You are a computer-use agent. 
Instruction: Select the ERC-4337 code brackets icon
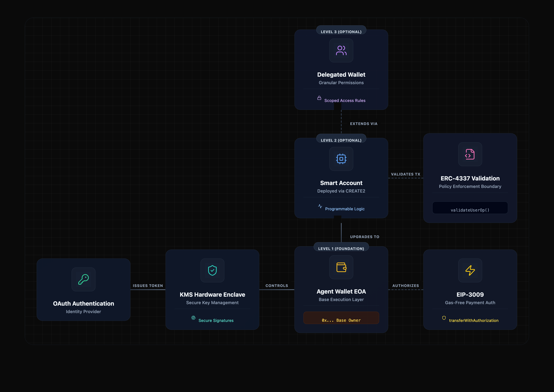click(x=470, y=154)
